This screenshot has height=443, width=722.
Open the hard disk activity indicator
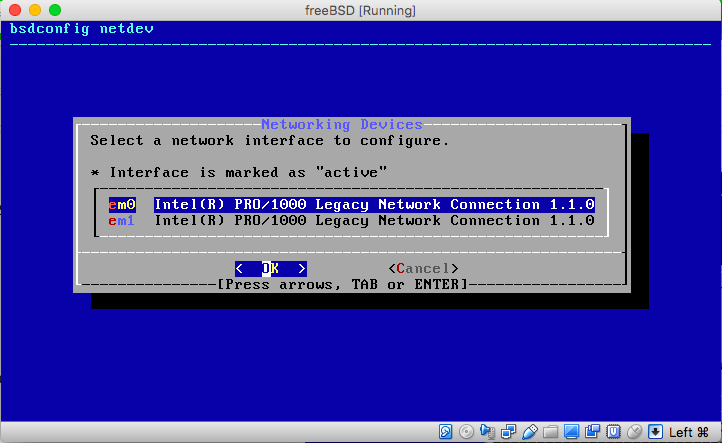coord(445,432)
